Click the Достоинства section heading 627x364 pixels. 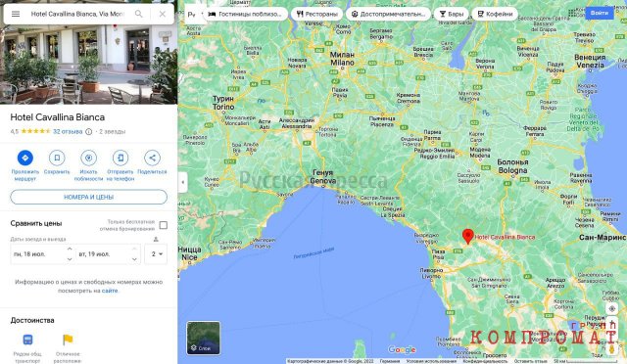tap(32, 320)
